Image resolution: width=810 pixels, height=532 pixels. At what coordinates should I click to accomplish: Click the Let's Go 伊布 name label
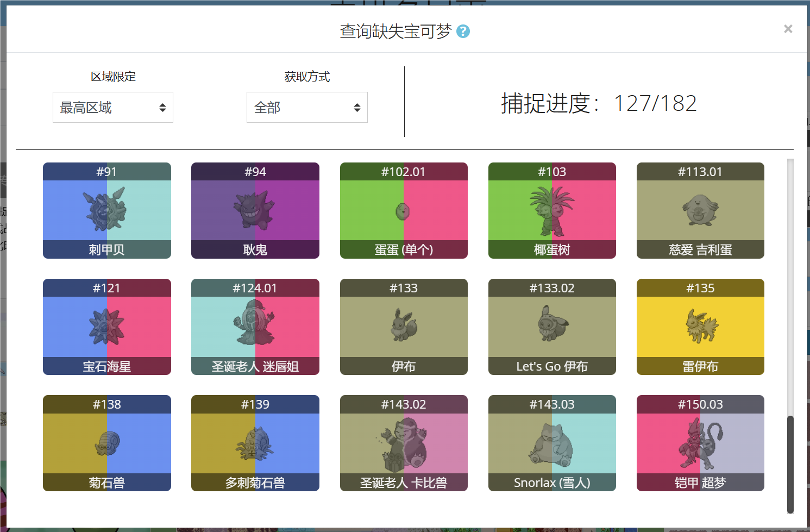tap(552, 366)
